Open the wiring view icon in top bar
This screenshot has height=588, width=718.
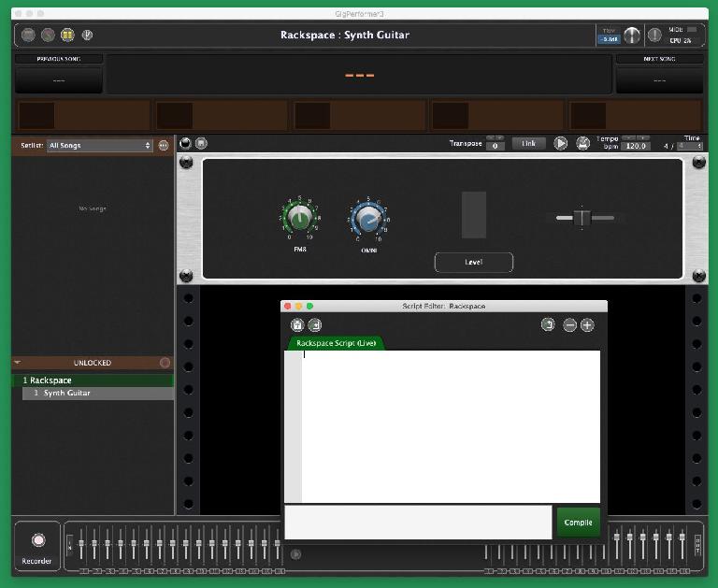48,35
